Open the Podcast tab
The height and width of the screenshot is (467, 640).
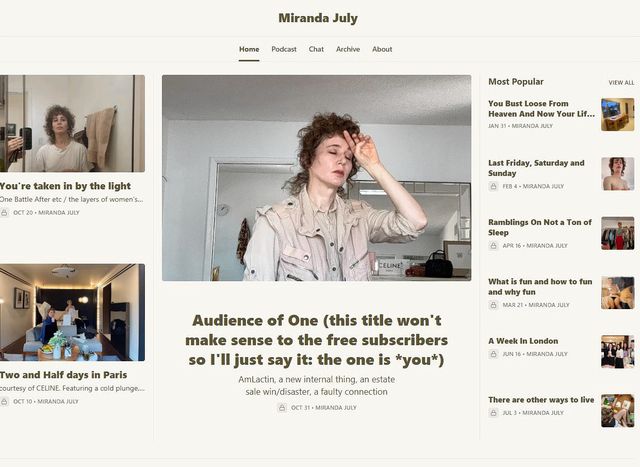coord(284,49)
